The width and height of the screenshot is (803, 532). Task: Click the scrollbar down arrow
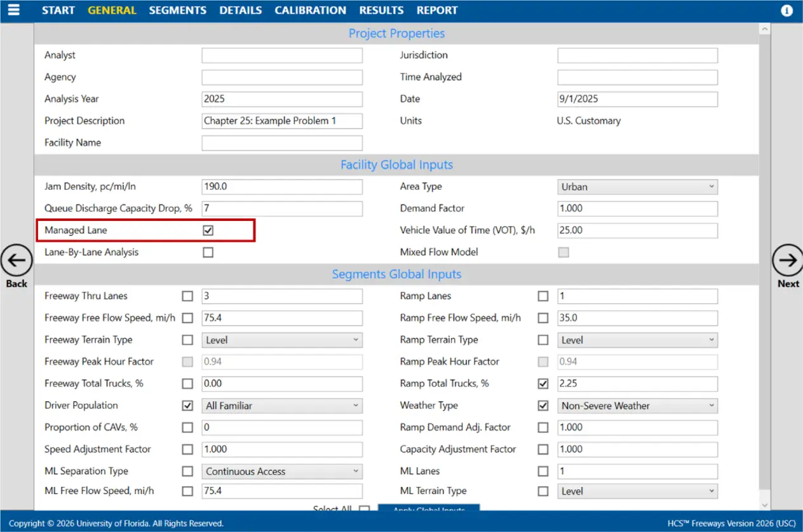click(x=764, y=505)
